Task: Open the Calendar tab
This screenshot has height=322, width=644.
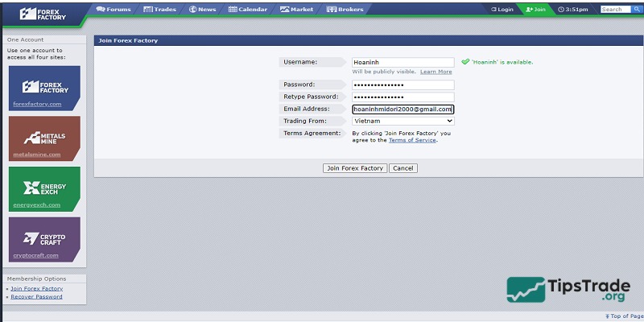Action: coord(248,10)
